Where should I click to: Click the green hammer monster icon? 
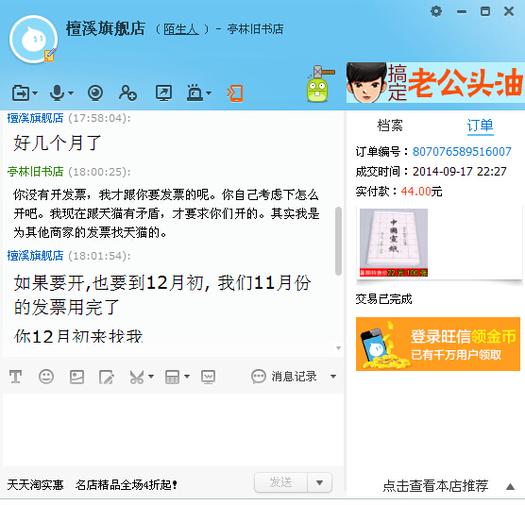(x=319, y=84)
